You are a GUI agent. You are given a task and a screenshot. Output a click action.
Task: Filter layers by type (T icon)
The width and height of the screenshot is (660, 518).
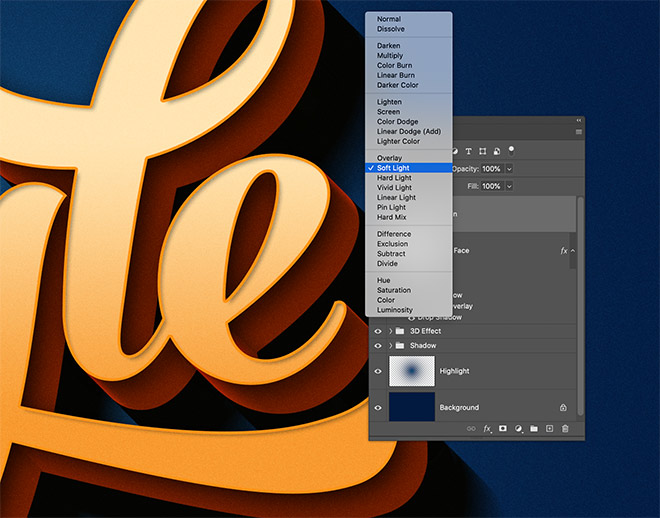[468, 151]
